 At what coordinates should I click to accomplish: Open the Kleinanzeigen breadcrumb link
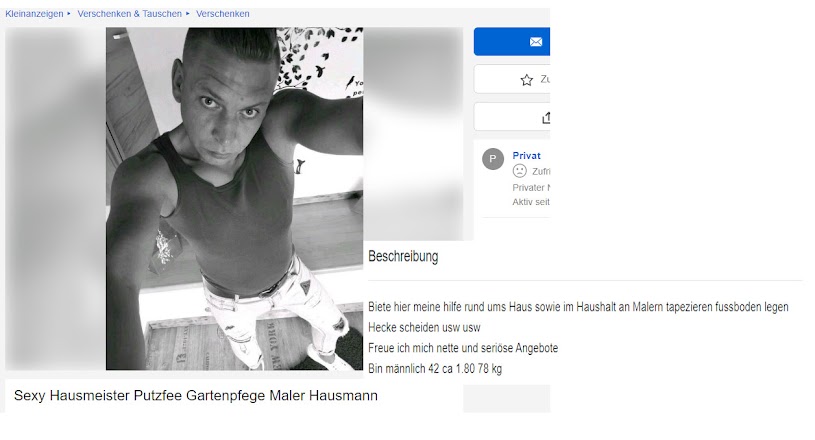click(x=34, y=14)
